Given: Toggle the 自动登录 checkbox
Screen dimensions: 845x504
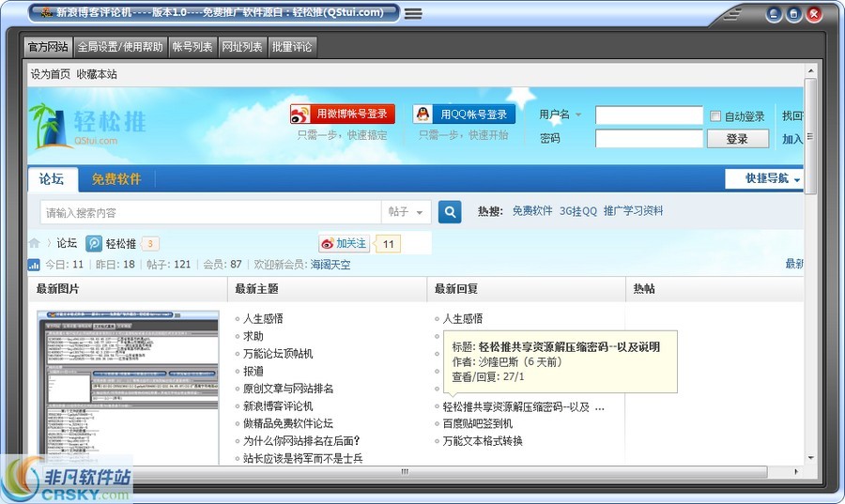Looking at the screenshot, I should pyautogui.click(x=715, y=115).
